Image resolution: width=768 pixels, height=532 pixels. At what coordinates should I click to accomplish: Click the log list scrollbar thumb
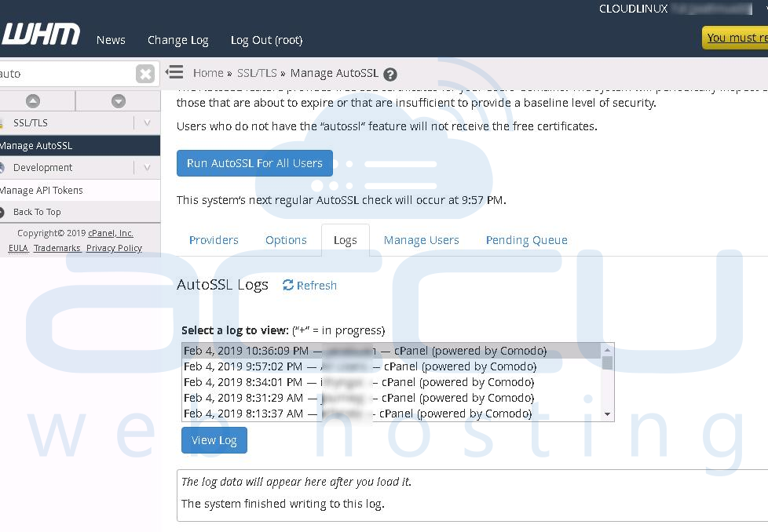tap(607, 363)
